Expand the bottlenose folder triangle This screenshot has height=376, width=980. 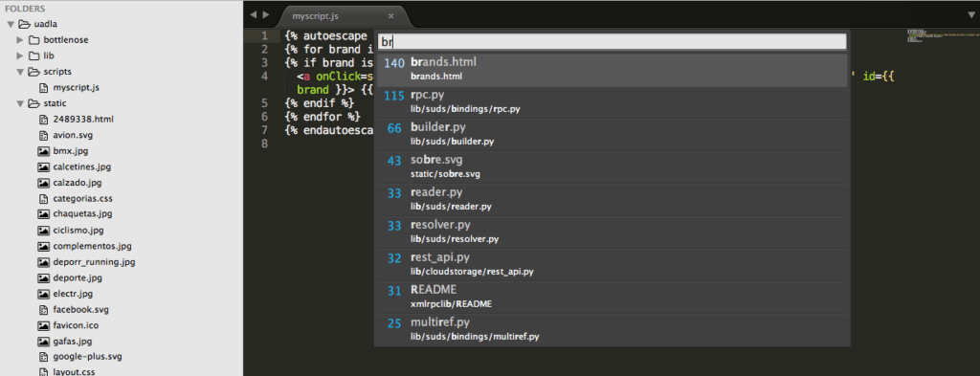click(x=20, y=40)
